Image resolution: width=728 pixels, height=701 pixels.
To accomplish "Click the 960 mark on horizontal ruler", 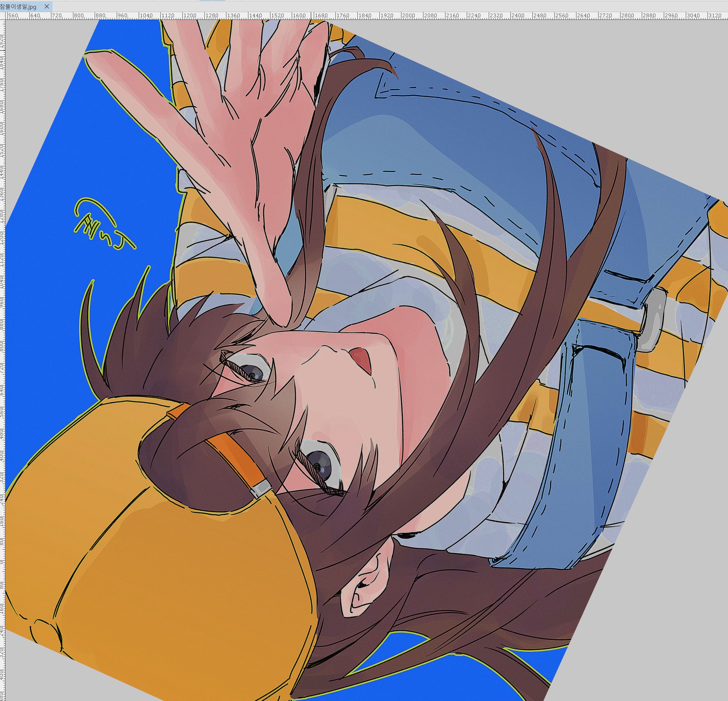I will click(x=123, y=16).
